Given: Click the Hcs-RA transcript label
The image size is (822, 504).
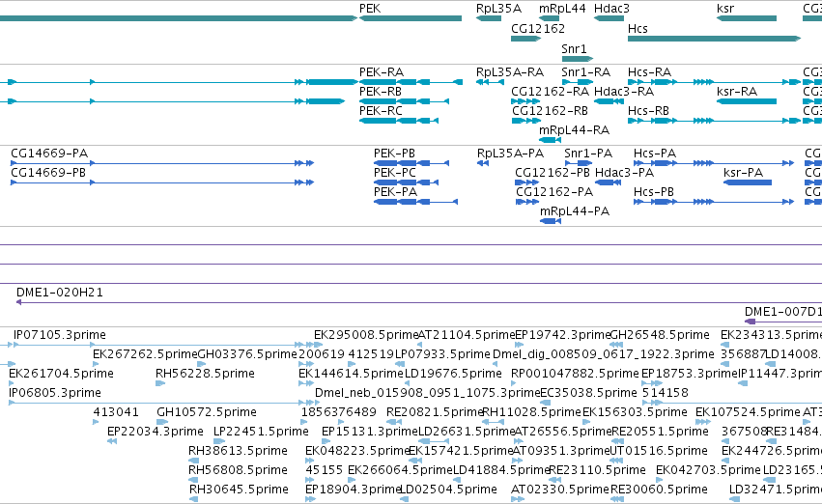Looking at the screenshot, I should point(649,71).
